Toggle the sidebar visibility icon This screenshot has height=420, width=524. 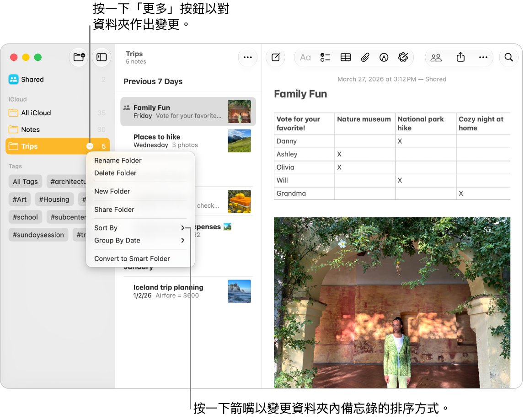pyautogui.click(x=102, y=57)
